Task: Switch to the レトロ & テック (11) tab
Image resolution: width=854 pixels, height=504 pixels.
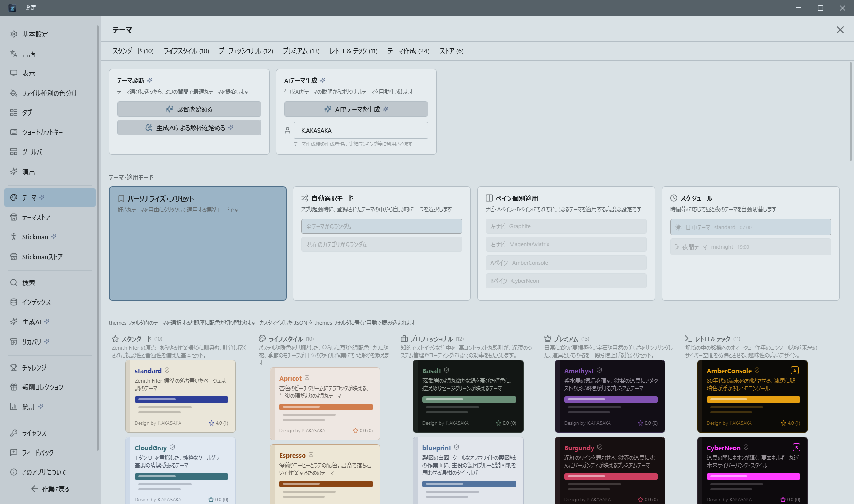Action: (354, 51)
